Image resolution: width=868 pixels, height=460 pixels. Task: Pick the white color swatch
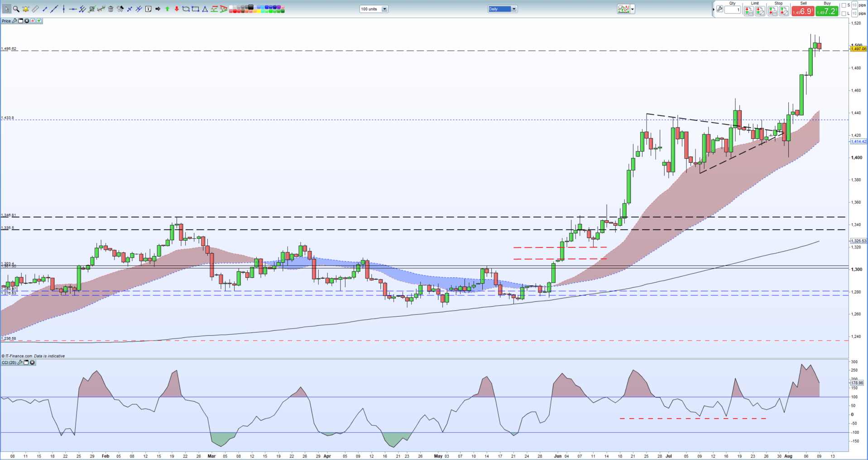pos(230,7)
